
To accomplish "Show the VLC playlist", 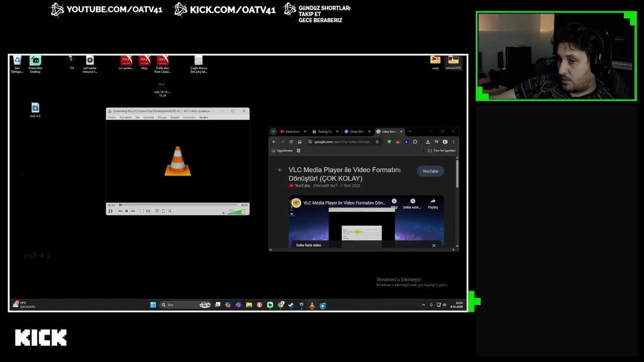I will click(157, 211).
